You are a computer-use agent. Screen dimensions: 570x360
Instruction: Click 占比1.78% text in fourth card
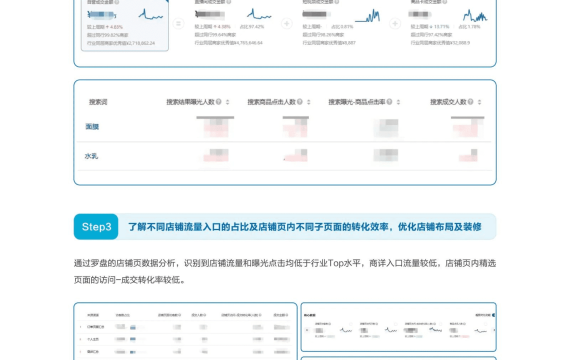click(x=469, y=27)
